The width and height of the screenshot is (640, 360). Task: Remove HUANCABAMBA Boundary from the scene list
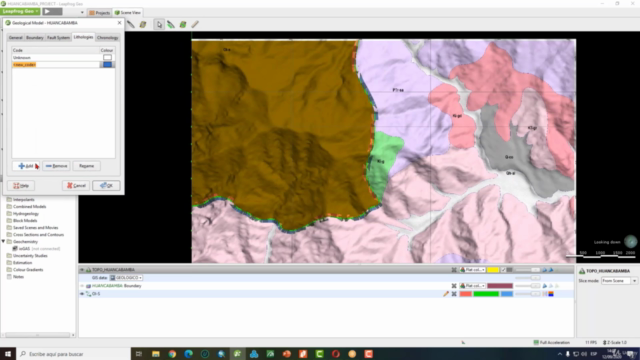click(x=454, y=286)
